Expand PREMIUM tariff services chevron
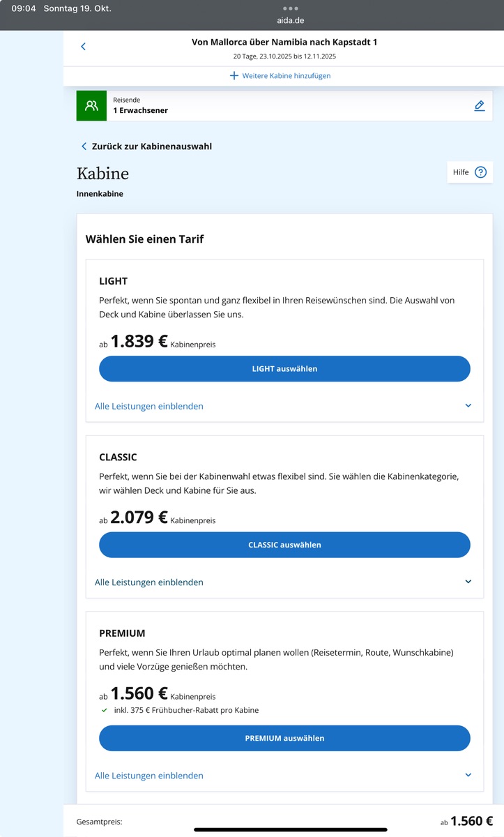The image size is (504, 837). click(x=468, y=775)
